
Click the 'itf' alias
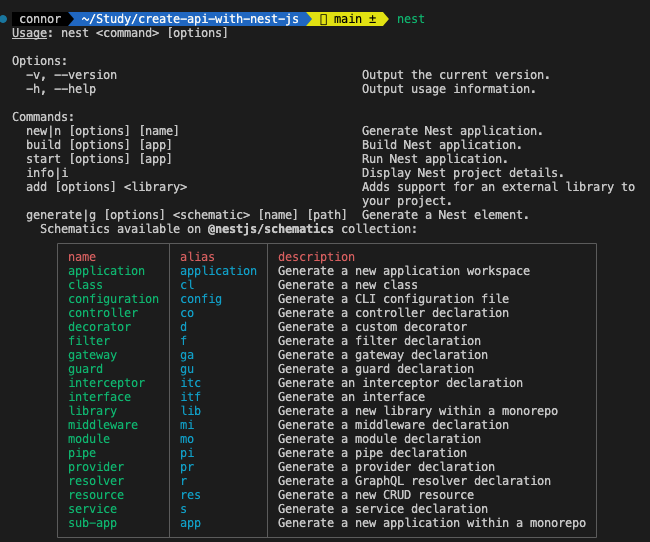point(190,397)
